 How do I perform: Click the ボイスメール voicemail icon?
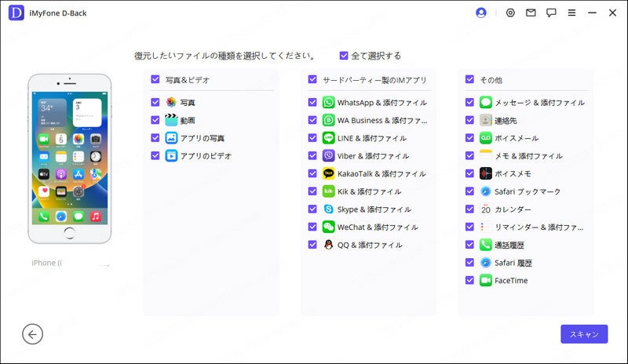pos(485,138)
